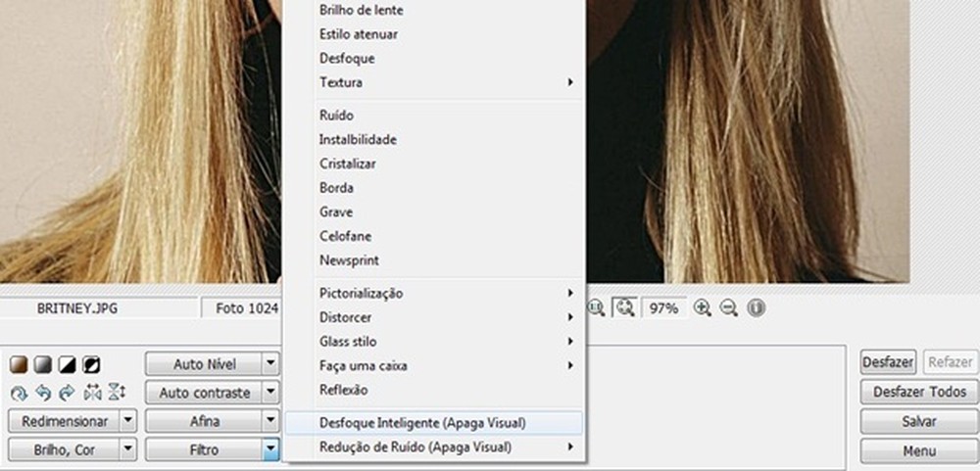This screenshot has height=471, width=980.
Task: Rotate the photo 90° counter-clockwise
Action: tap(42, 393)
